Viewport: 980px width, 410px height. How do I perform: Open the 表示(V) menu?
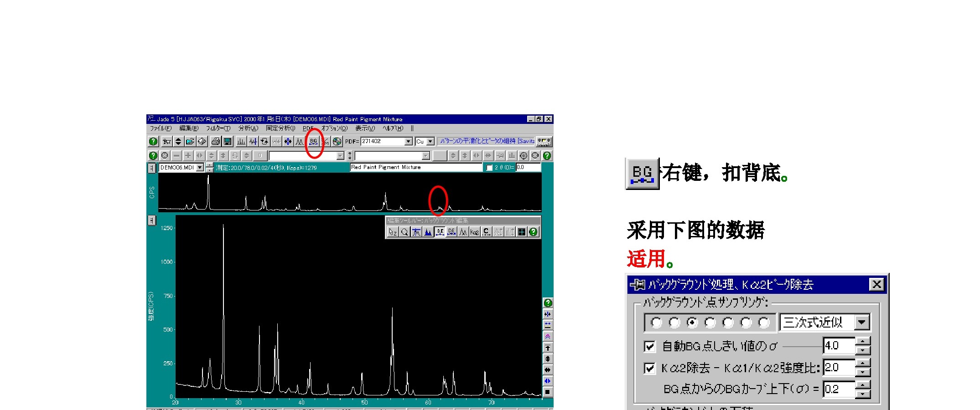tap(365, 128)
